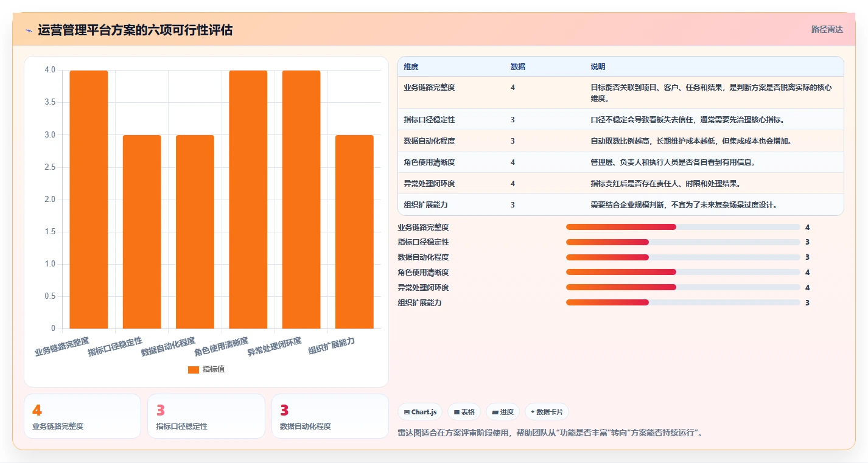868x463 pixels.
Task: Click the 路径雷达 label in the header
Action: point(827,29)
